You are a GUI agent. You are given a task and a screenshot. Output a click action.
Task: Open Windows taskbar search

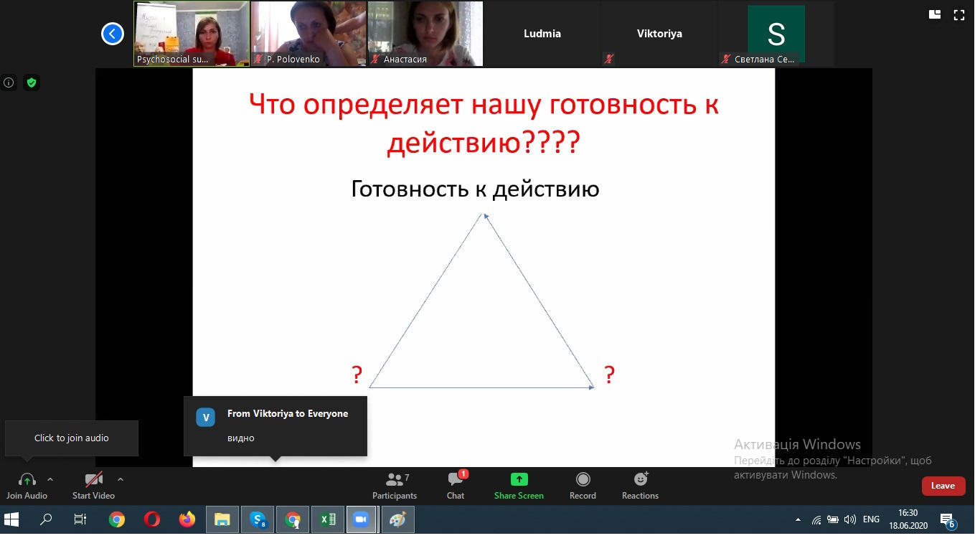[x=46, y=519]
